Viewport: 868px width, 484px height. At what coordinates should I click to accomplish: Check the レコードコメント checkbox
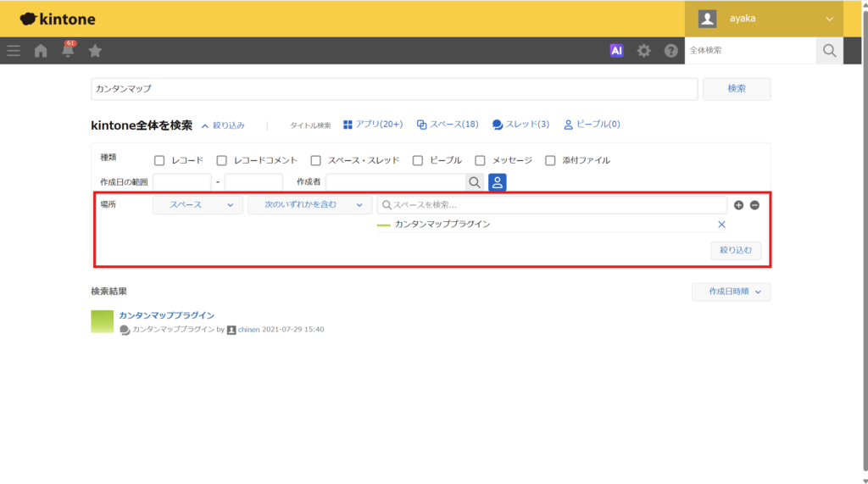(x=221, y=160)
